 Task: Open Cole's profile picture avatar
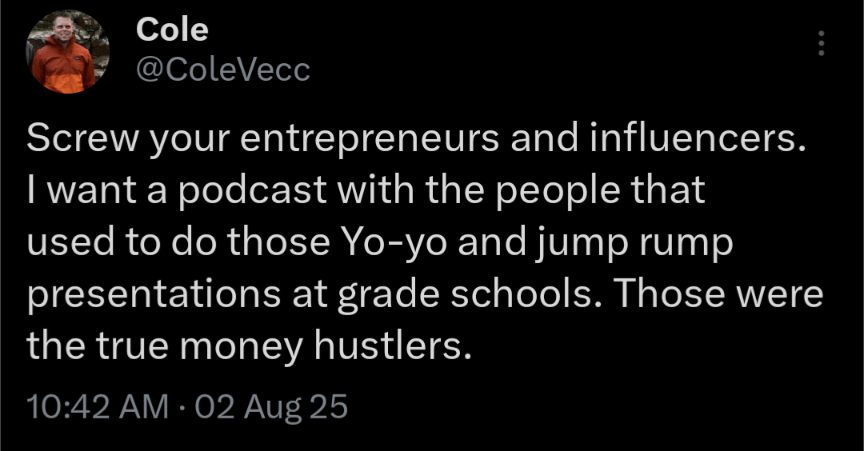click(x=67, y=52)
